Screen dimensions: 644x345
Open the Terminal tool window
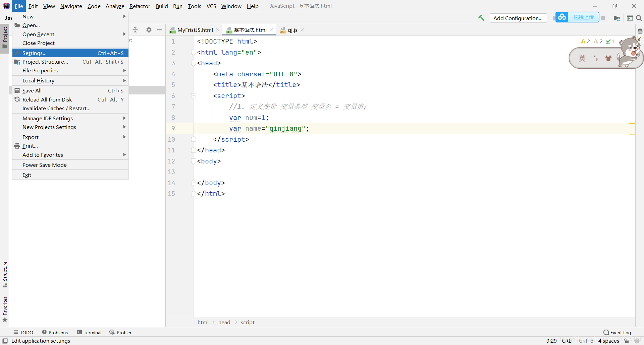pos(89,332)
